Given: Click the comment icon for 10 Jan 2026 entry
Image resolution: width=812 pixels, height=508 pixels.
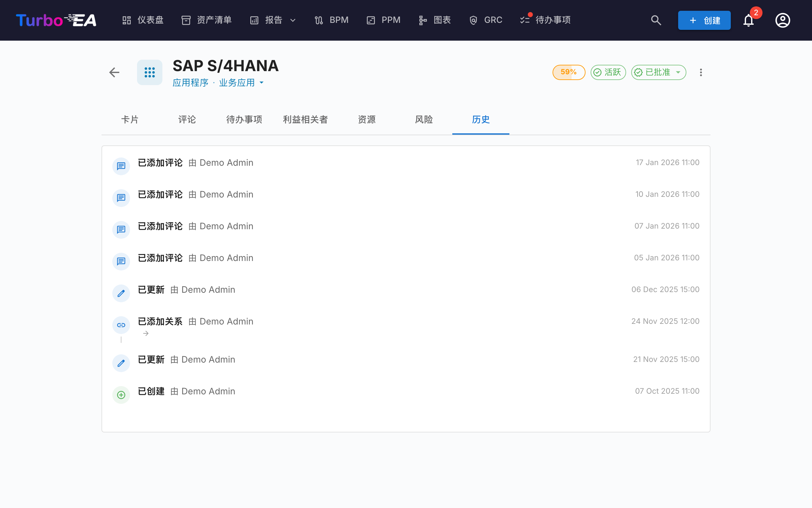Looking at the screenshot, I should tap(121, 198).
